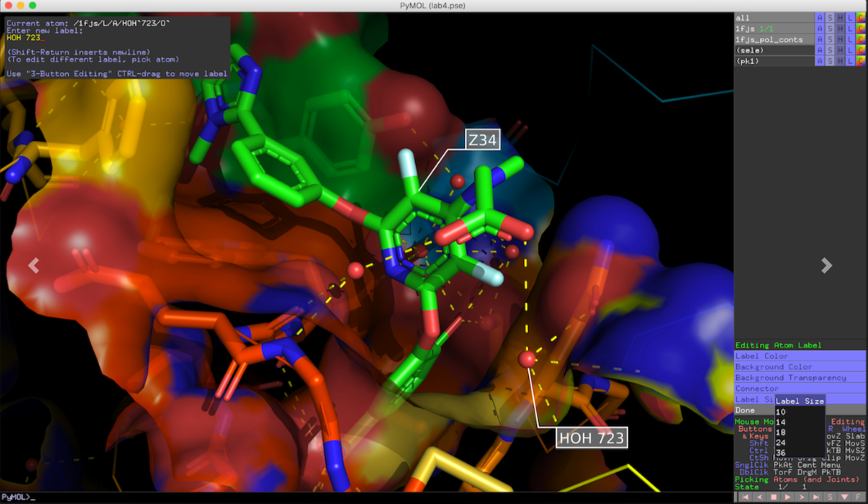Toggle the (sele) selection visibility

[x=775, y=51]
